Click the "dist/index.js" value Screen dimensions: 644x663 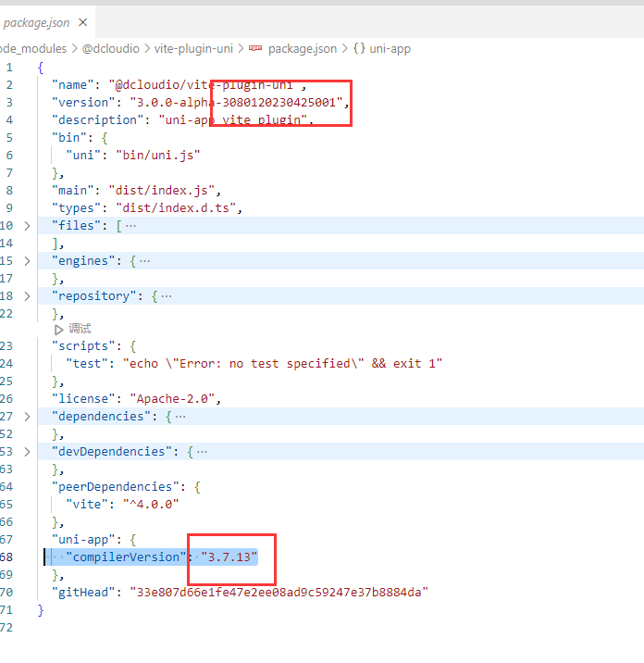coord(162,190)
